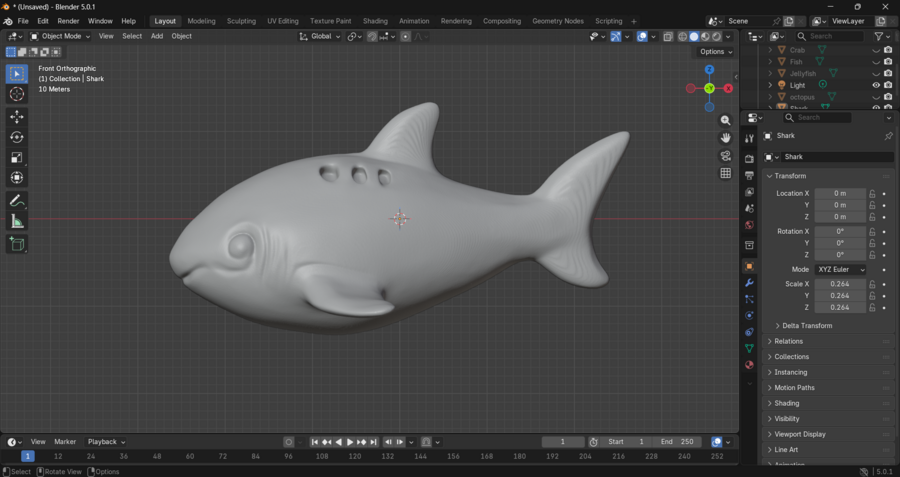Click the viewport Options button

[x=715, y=52]
